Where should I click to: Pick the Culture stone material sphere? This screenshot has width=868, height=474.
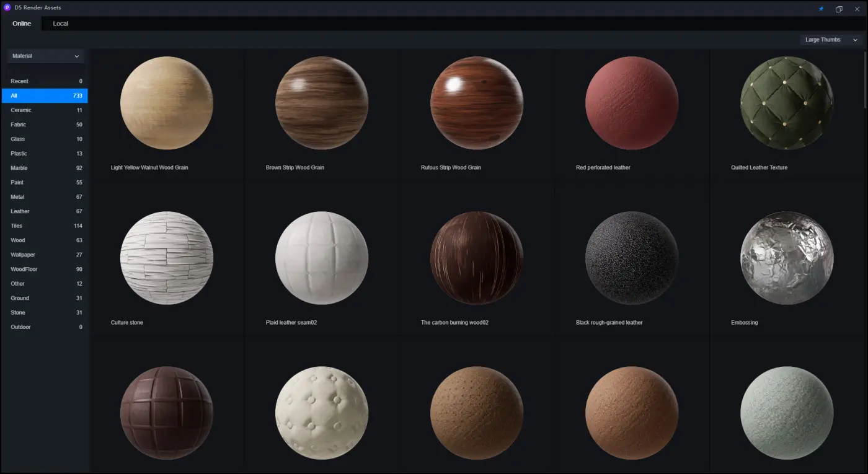pos(167,258)
